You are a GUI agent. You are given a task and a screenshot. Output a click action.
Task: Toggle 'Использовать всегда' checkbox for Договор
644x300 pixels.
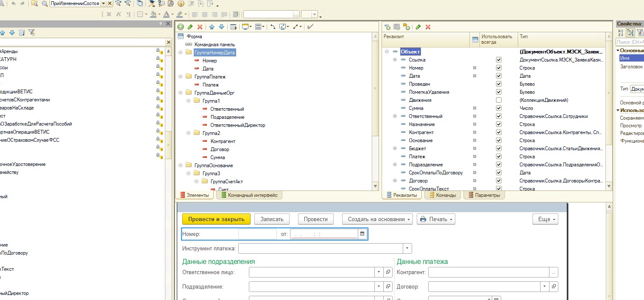coord(499,181)
